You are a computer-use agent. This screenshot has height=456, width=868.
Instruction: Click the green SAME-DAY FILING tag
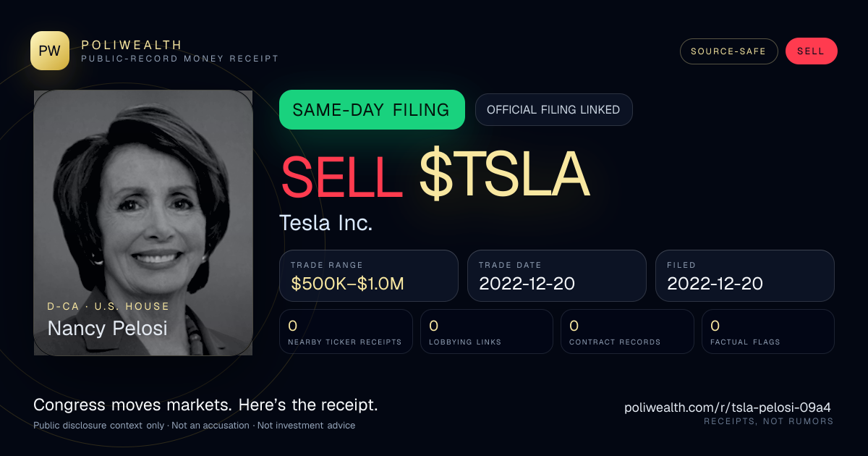point(372,110)
